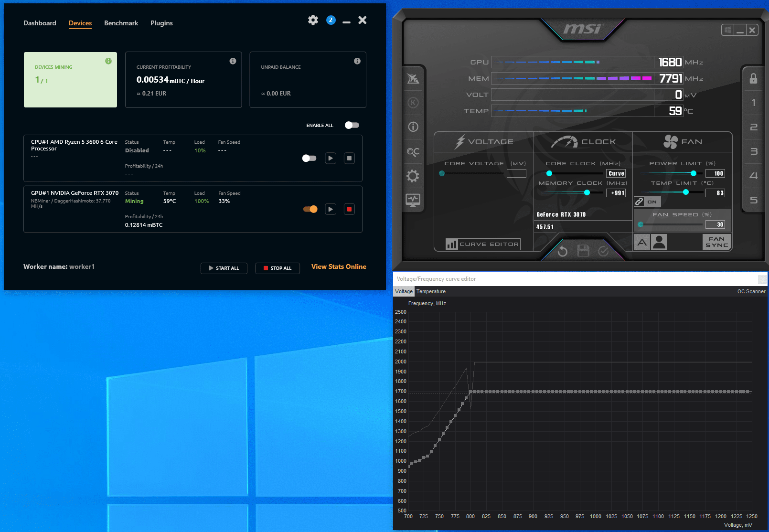The image size is (769, 532).
Task: Click Fan Speed 30 value field
Action: [x=716, y=224]
